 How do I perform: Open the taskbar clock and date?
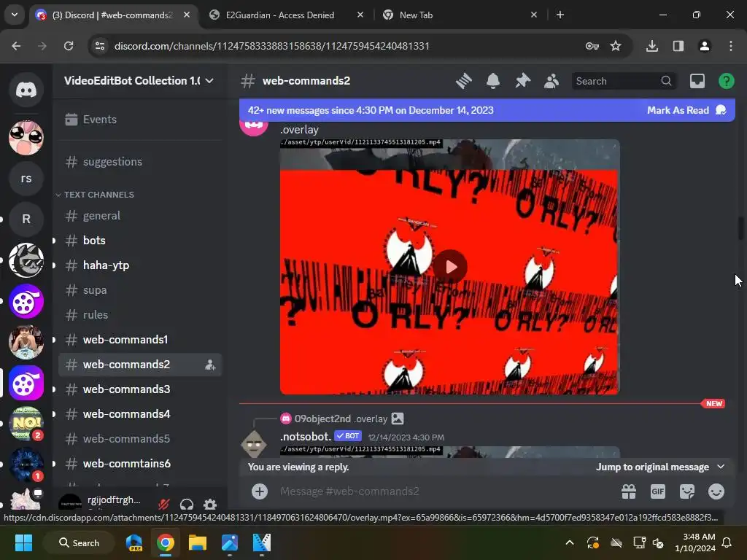coord(695,542)
